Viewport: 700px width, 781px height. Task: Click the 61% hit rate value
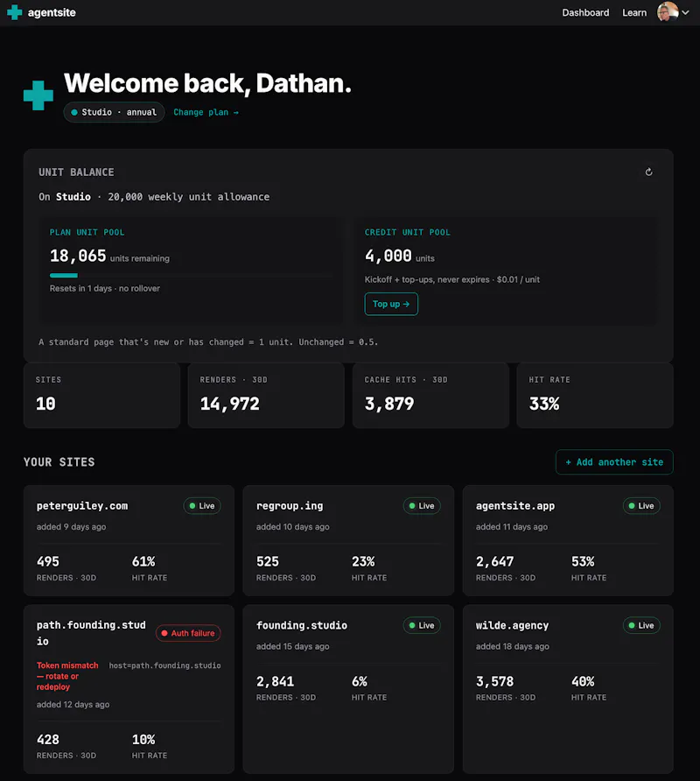(x=143, y=561)
